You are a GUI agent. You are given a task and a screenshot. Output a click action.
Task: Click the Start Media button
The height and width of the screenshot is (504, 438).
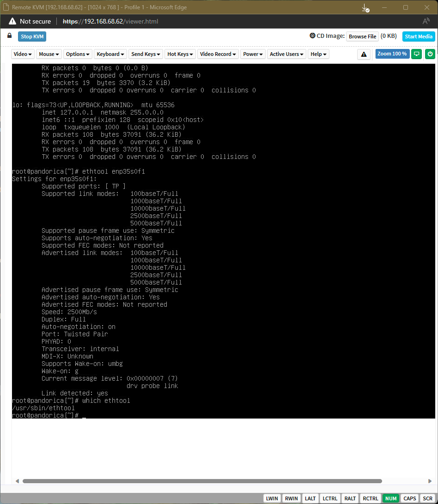pyautogui.click(x=419, y=36)
